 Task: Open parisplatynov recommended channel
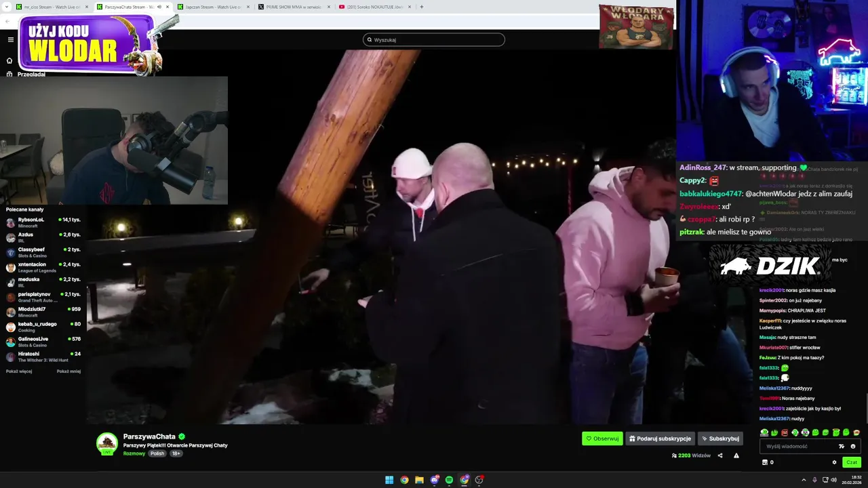coord(43,296)
